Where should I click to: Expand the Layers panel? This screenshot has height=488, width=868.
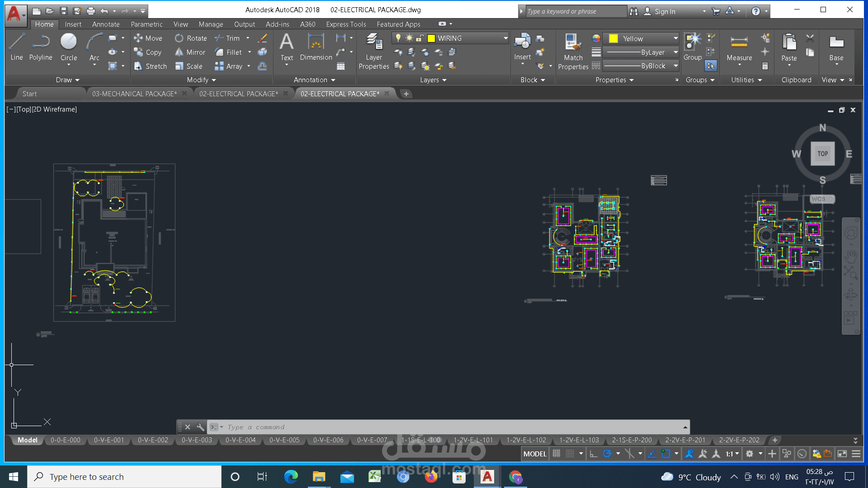(x=434, y=80)
